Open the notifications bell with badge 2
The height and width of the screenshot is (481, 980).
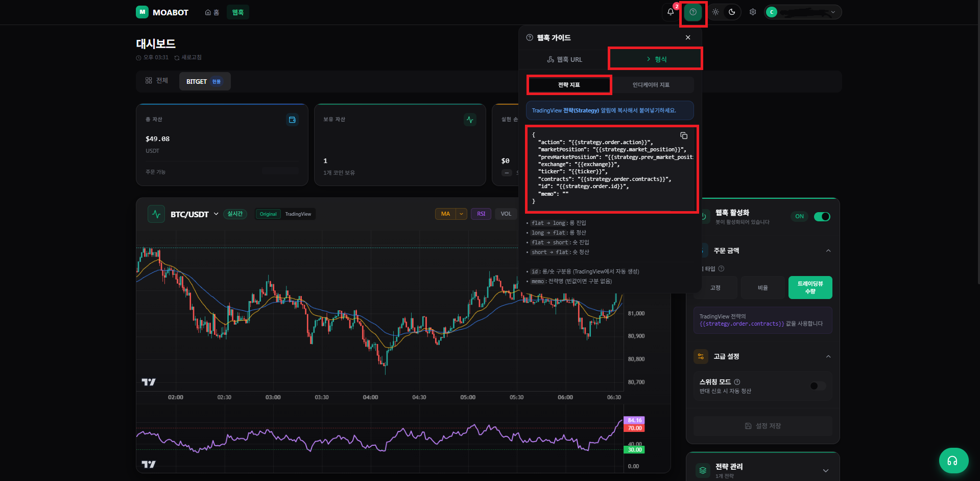point(671,12)
